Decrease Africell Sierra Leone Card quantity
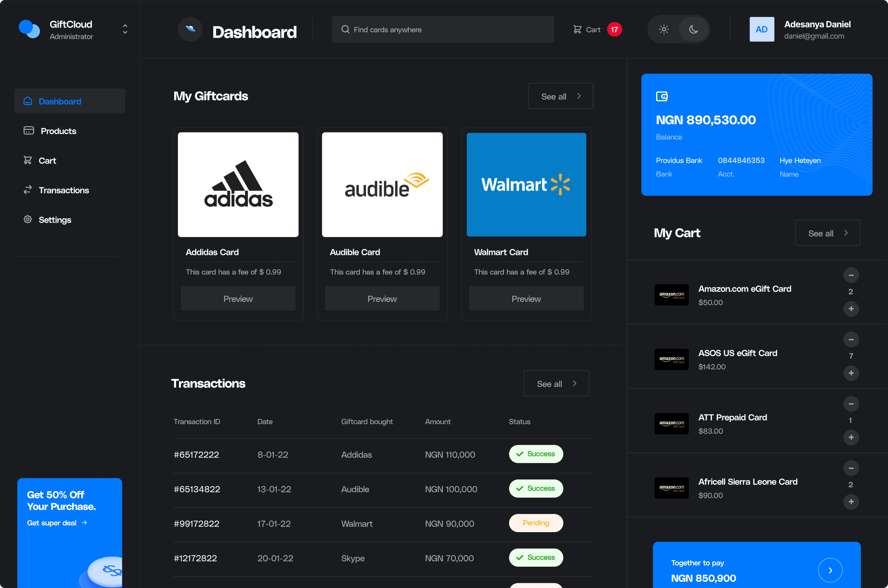Screen dimensions: 888x588 pyautogui.click(x=851, y=468)
